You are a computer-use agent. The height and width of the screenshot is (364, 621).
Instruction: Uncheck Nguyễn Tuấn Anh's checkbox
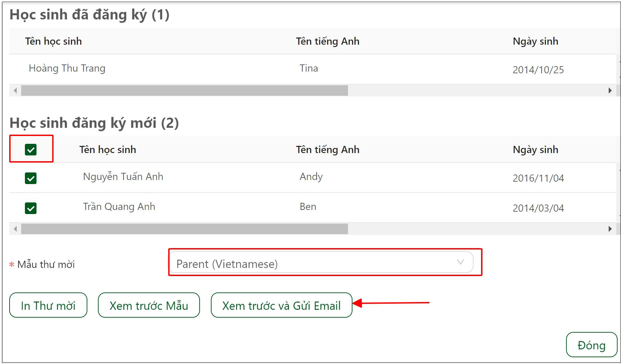(31, 178)
